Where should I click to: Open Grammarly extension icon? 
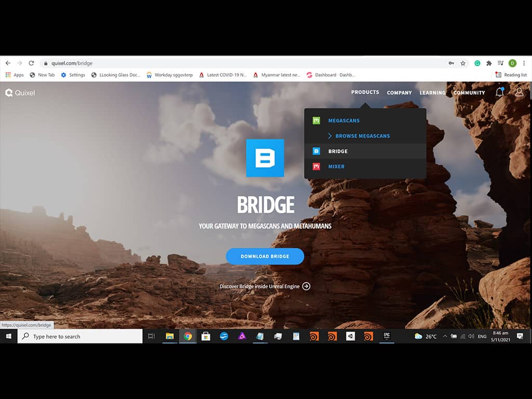coord(477,63)
